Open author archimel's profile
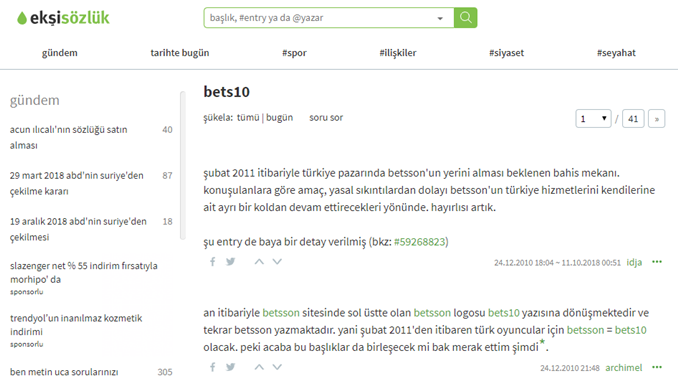 coord(624,368)
